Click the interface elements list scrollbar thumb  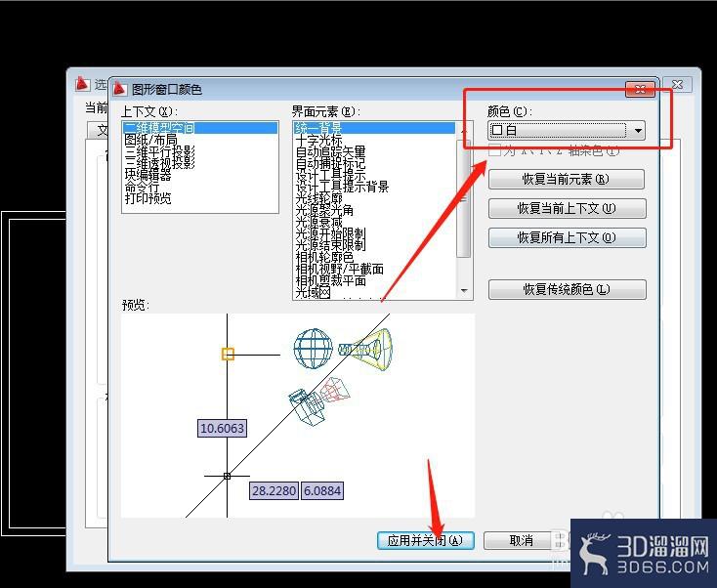click(464, 199)
